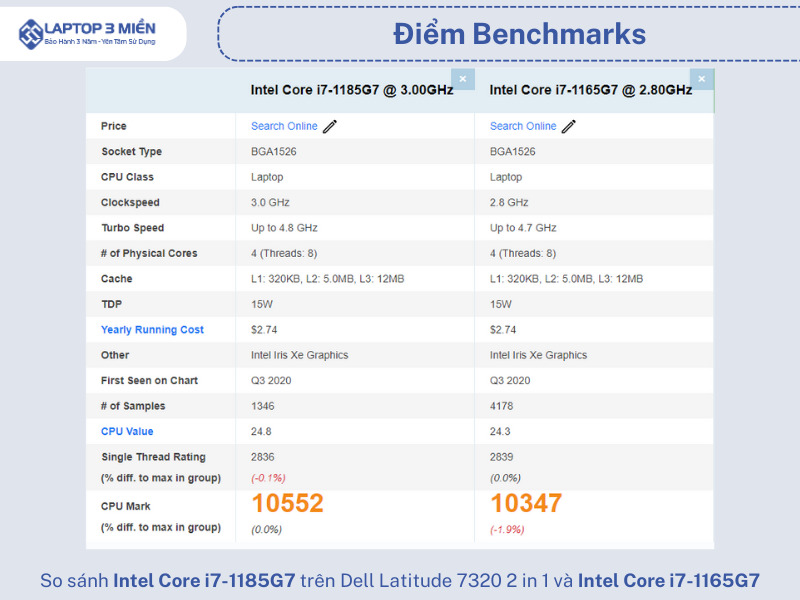This screenshot has height=600, width=800.
Task: Click the pencil icon for i7-1185G7 price
Action: coord(330,126)
